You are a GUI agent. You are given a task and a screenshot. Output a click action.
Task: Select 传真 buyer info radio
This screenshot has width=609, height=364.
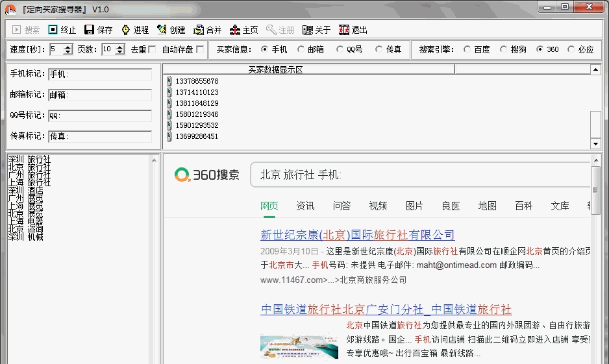pos(379,49)
